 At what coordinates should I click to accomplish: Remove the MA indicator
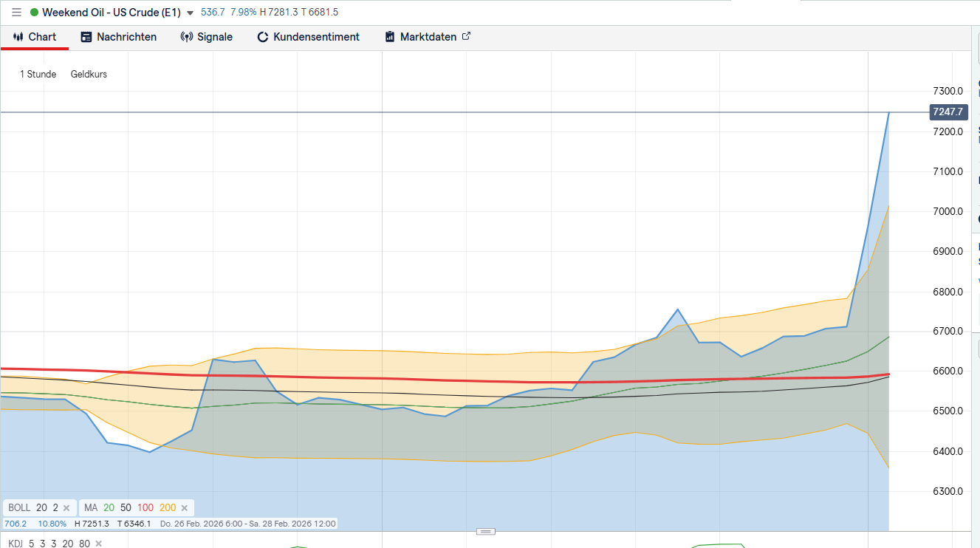pyautogui.click(x=185, y=508)
